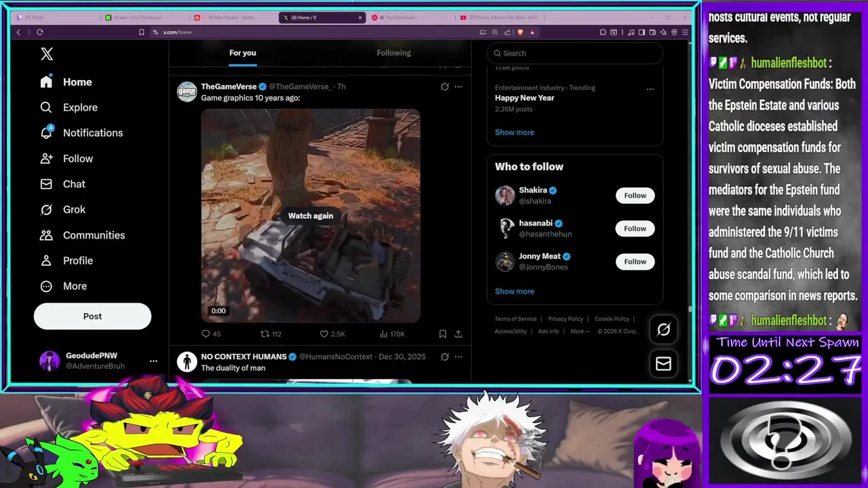The height and width of the screenshot is (488, 868).
Task: Switch to the Following tab
Action: [394, 53]
